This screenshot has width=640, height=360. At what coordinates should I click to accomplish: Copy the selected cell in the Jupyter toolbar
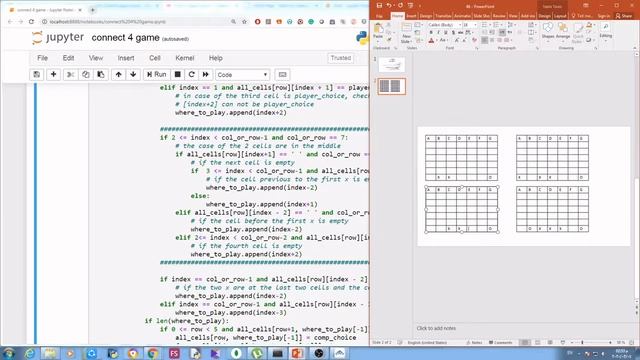[85, 75]
